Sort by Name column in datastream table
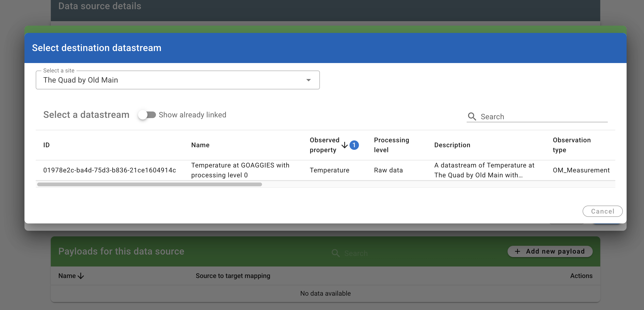 point(200,145)
